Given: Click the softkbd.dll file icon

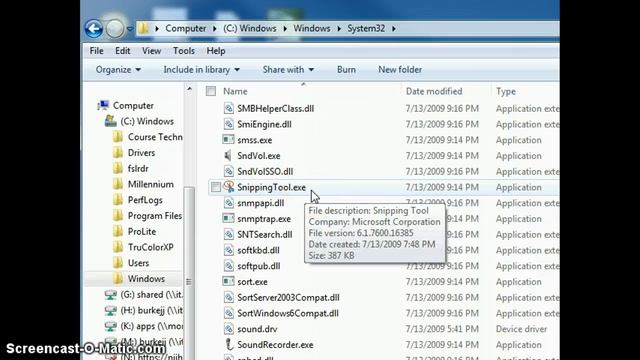Looking at the screenshot, I should pyautogui.click(x=229, y=250).
